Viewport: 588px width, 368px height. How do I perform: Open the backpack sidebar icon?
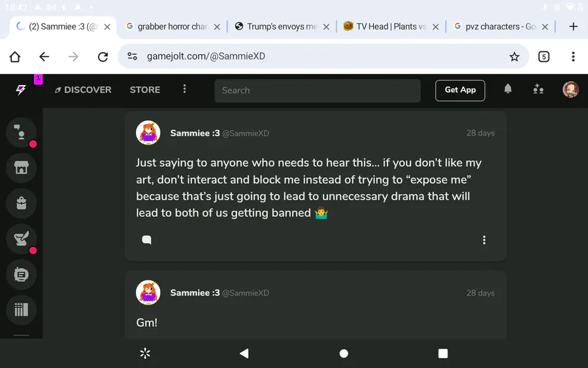point(22,203)
